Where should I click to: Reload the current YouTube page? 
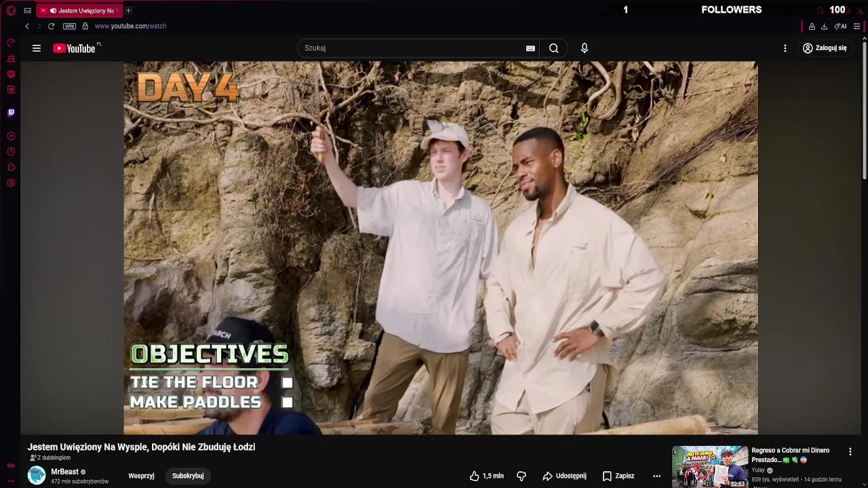click(51, 26)
